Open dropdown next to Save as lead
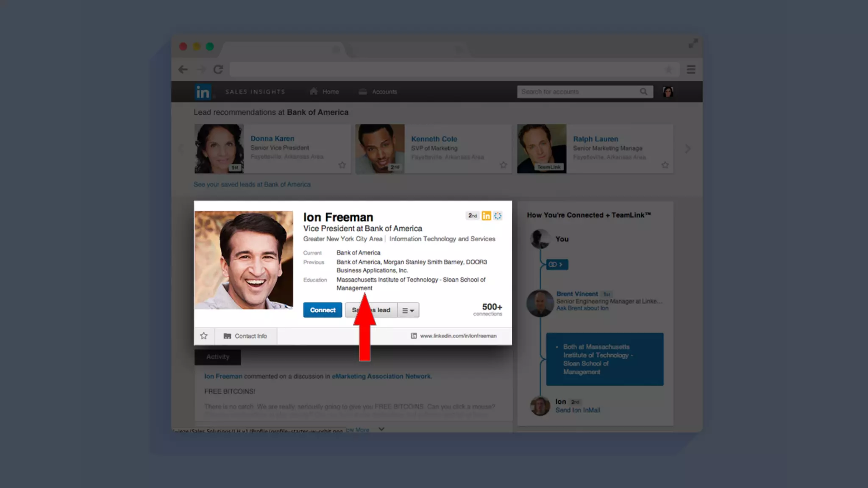 [x=408, y=311]
